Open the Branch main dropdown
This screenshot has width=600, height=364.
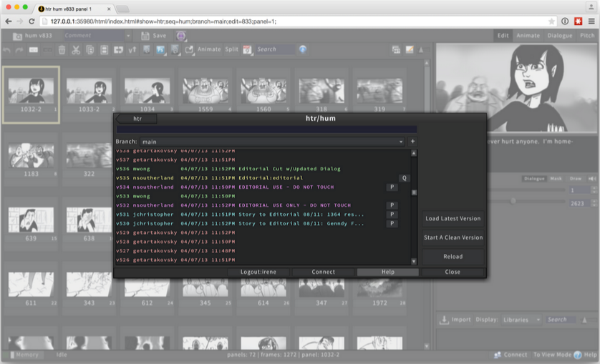[272, 142]
